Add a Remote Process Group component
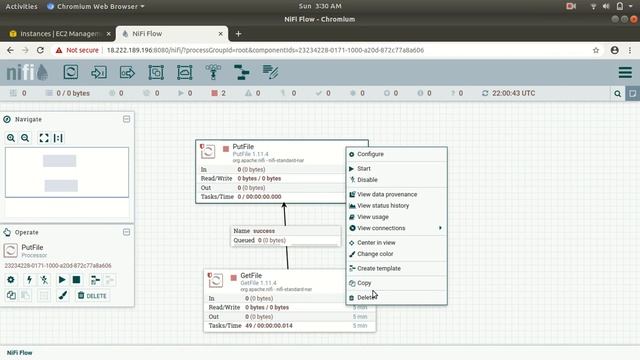The width and height of the screenshot is (640, 360). (184, 72)
